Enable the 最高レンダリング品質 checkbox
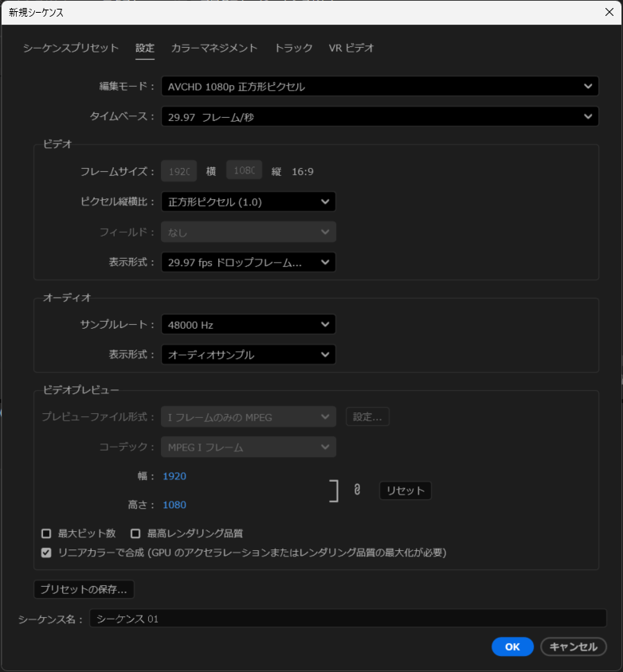623x672 pixels. pos(135,533)
